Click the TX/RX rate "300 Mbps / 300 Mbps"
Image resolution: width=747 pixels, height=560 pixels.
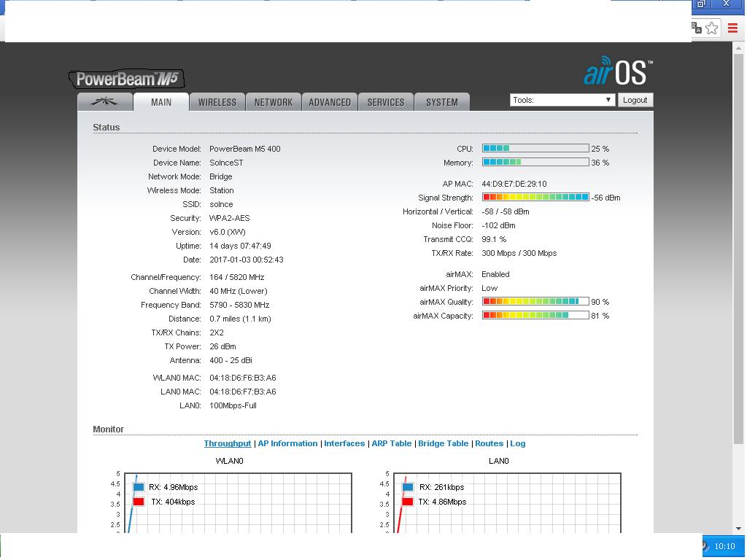pos(519,253)
